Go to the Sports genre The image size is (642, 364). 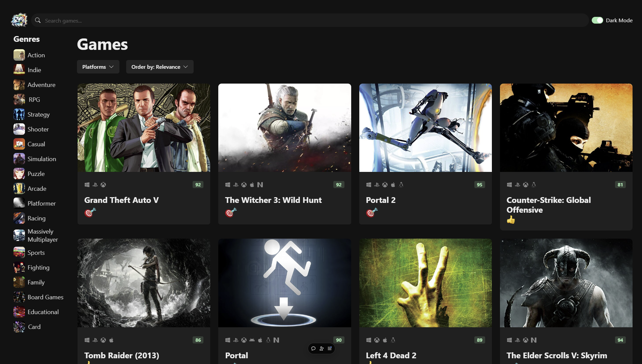coord(36,252)
